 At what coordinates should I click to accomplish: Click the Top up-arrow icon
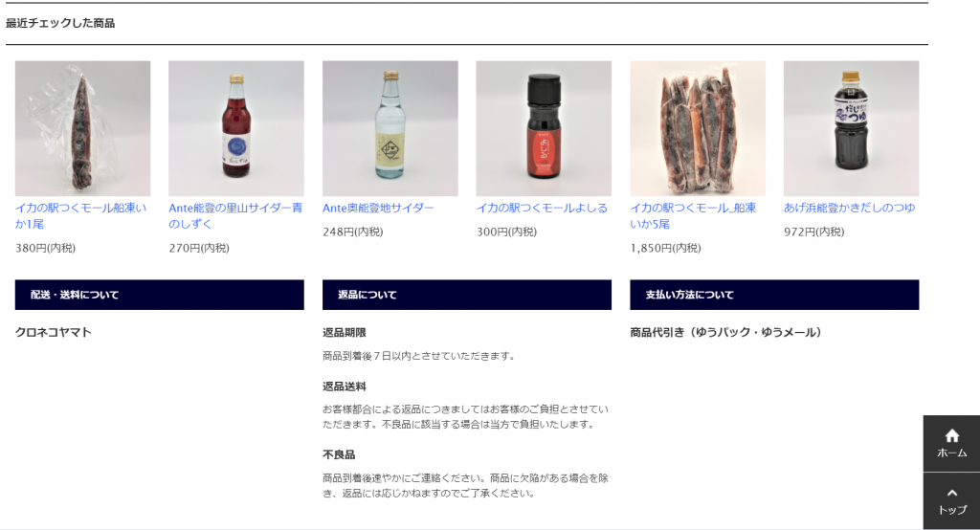[952, 493]
